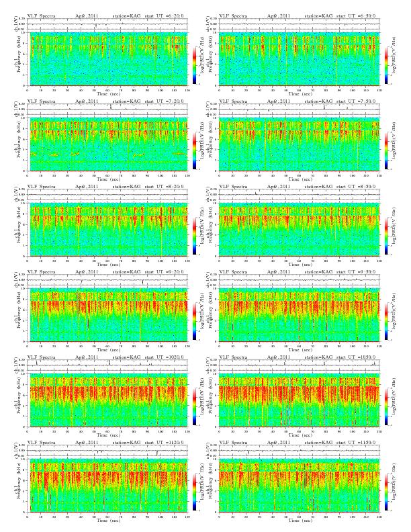Image resolution: width=411 pixels, height=532 pixels.
Task: Click the 'start UT =9:20:0' title text
Action: pyautogui.click(x=164, y=272)
